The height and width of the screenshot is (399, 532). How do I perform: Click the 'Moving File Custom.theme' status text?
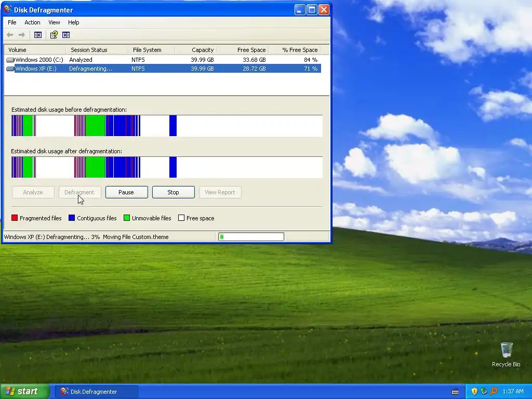[136, 237]
